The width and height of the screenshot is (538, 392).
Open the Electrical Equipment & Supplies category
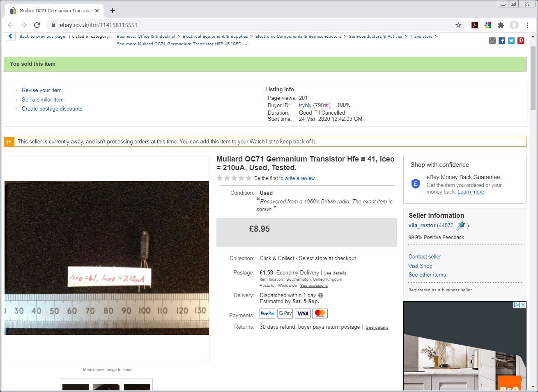(215, 37)
